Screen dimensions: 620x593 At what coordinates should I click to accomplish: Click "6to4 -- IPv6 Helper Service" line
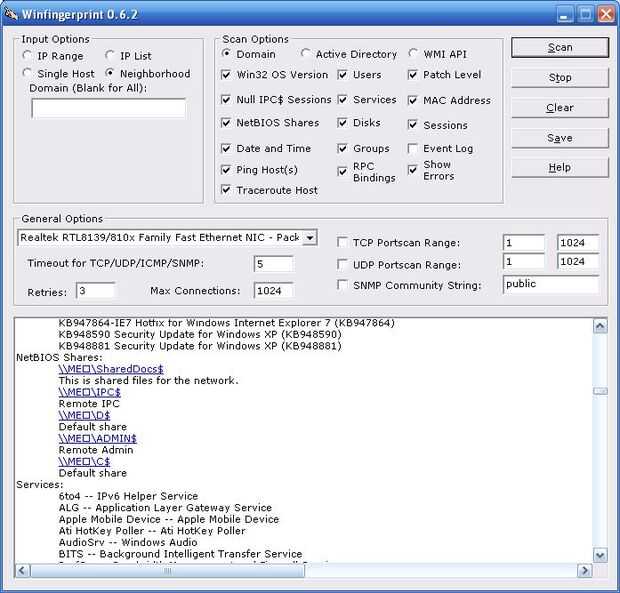pyautogui.click(x=129, y=496)
